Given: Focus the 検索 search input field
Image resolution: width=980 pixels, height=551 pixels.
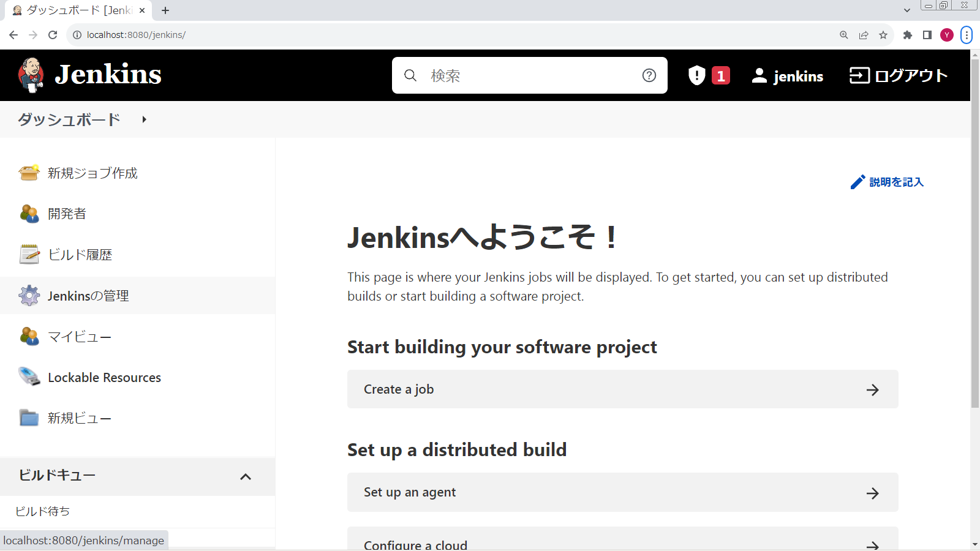Looking at the screenshot, I should [530, 75].
